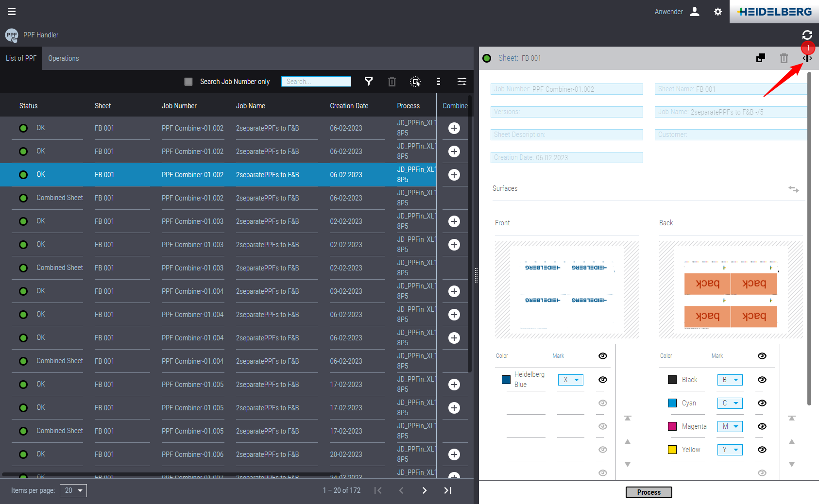Hide Heidelberg Blue on the Front surface
The width and height of the screenshot is (819, 504).
602,380
